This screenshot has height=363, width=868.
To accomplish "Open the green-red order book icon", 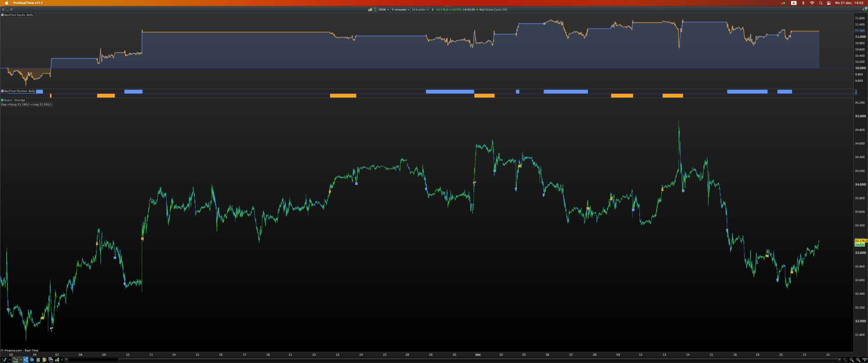I will point(44,360).
